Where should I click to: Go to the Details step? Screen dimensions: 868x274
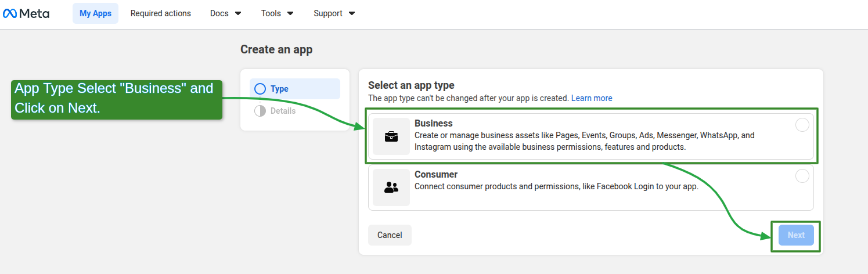[295, 111]
